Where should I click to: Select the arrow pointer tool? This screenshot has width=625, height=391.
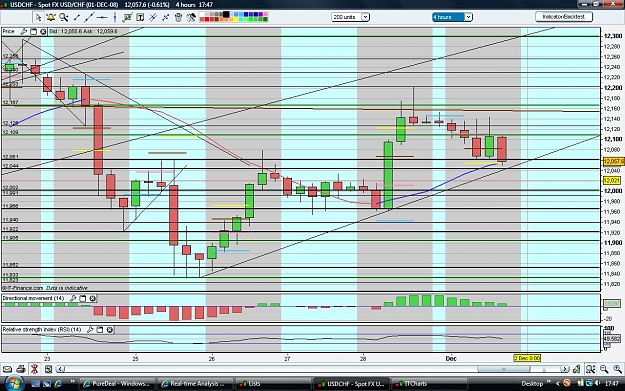click(38, 17)
